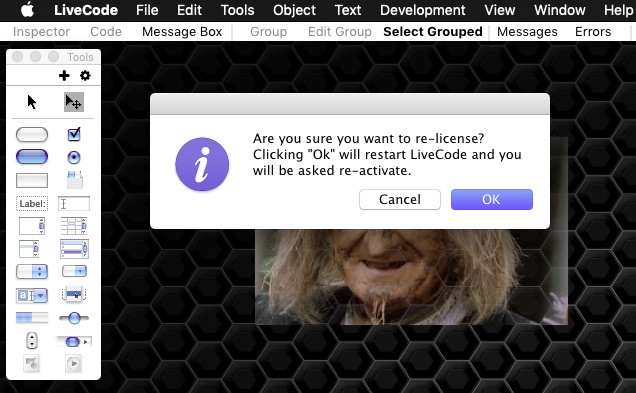Pick the standard push button control

click(x=32, y=135)
